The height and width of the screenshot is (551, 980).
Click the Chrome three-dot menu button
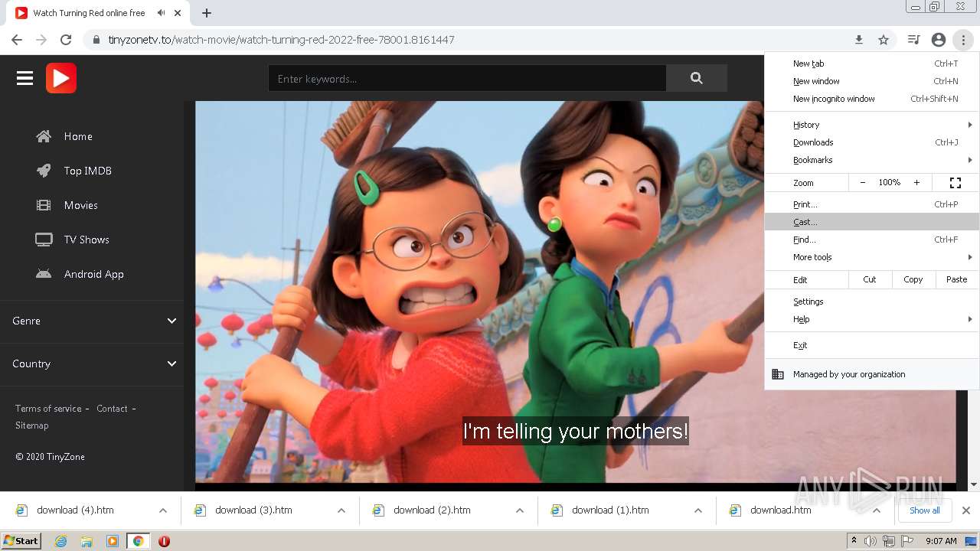tap(963, 40)
